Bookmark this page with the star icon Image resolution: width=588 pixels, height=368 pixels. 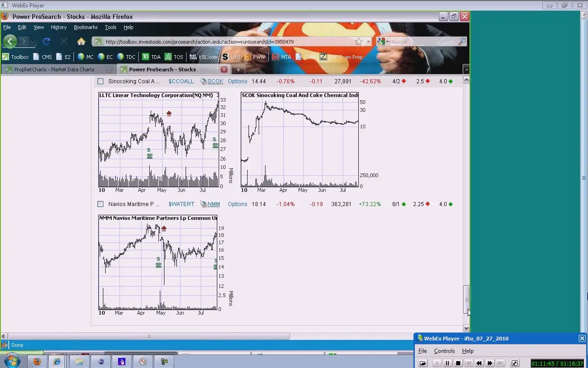[359, 41]
